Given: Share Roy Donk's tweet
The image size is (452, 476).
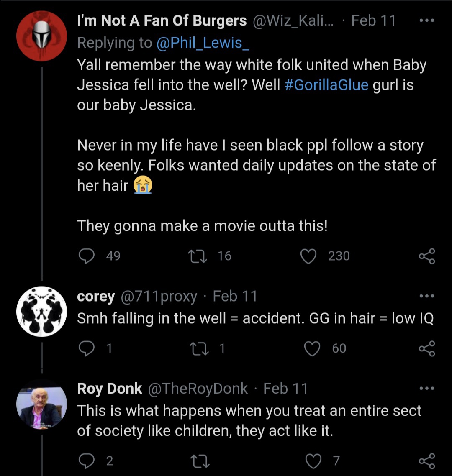Looking at the screenshot, I should [x=427, y=461].
